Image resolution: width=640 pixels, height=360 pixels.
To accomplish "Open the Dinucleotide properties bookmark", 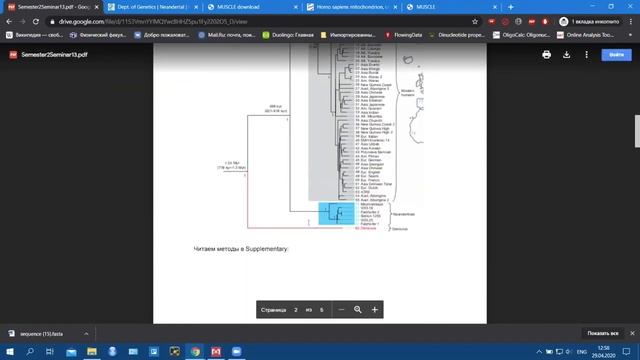I will pos(457,35).
